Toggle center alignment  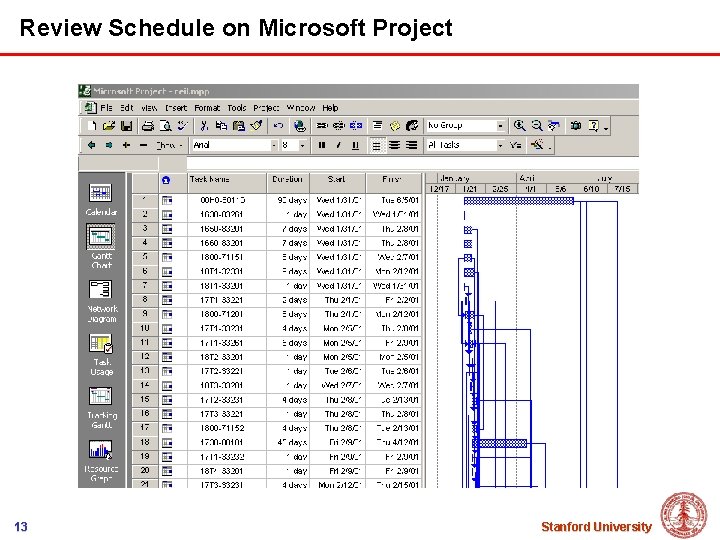(394, 145)
